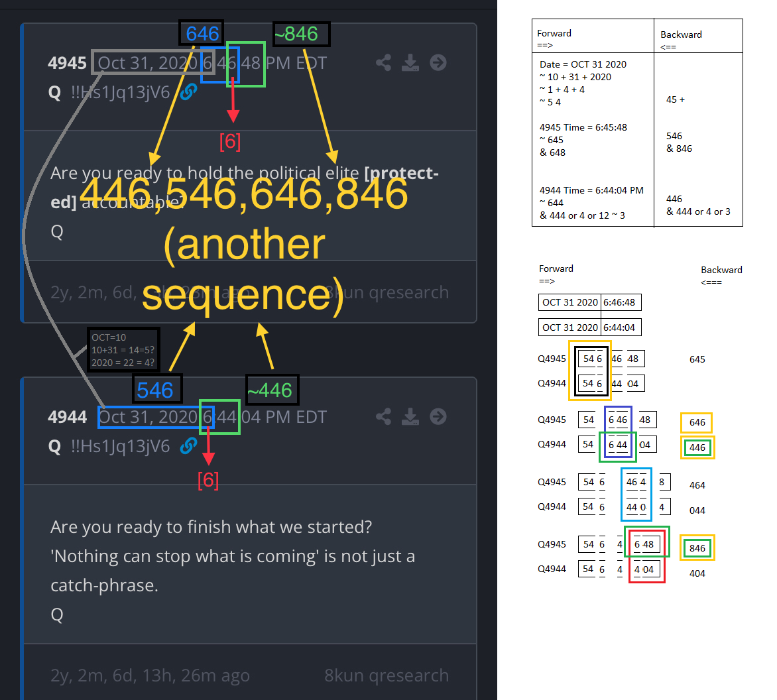This screenshot has height=700, width=777.
Task: Click the '464' backward value
Action: (697, 485)
